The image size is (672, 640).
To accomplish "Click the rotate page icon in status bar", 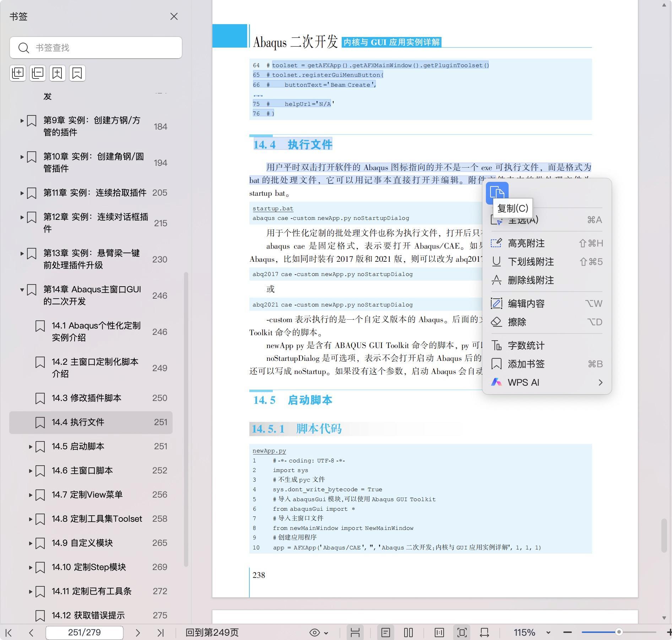I will tap(484, 633).
